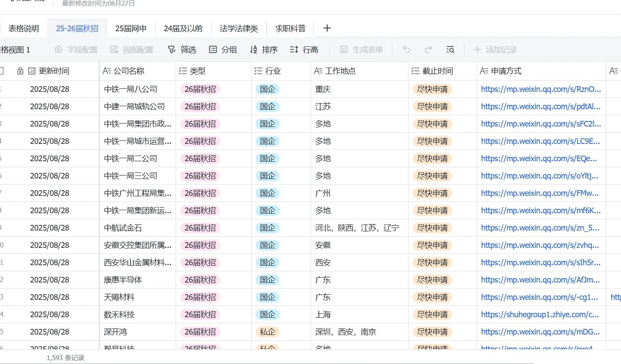Click 添加记录 add record button

pyautogui.click(x=495, y=50)
